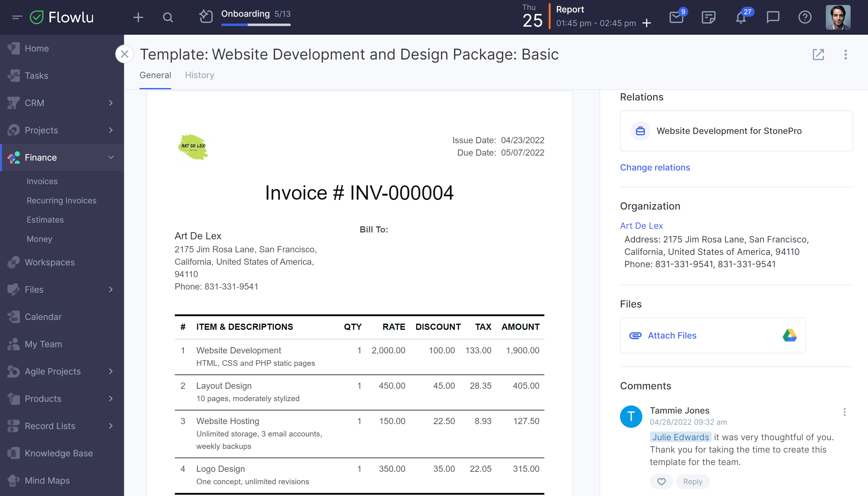Click the Art De Lex organization link
Screen dimensions: 868x496
[641, 225]
